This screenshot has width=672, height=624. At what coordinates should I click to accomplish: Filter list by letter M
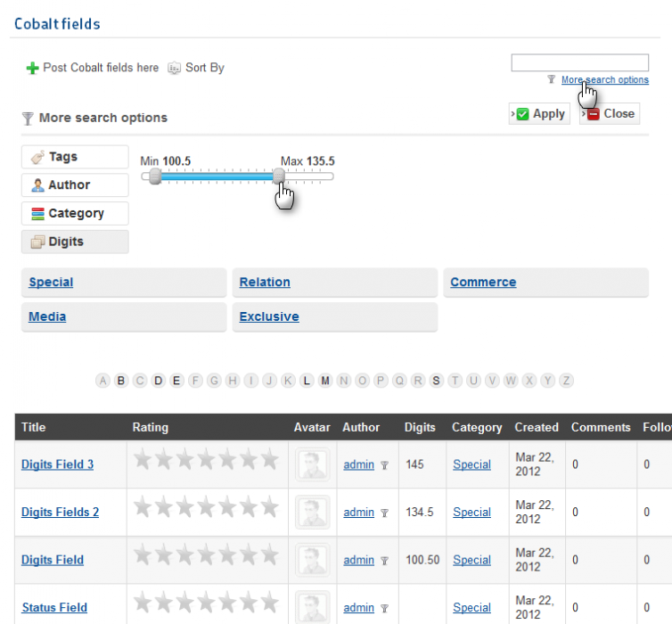pos(325,381)
